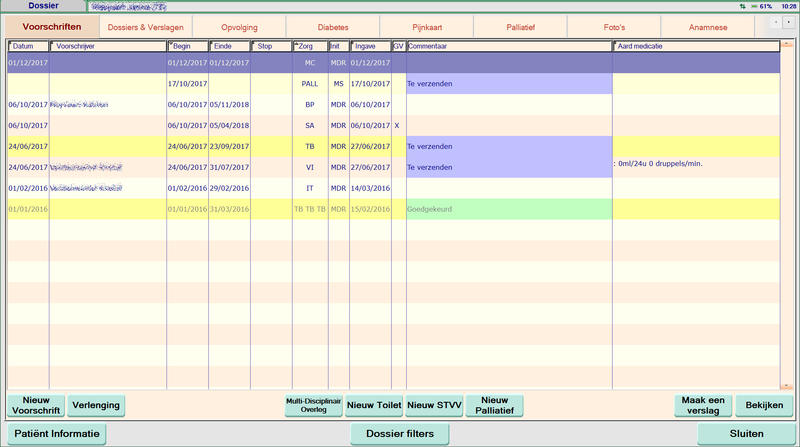Sort table by Datum column header
The image size is (800, 447).
(27, 46)
